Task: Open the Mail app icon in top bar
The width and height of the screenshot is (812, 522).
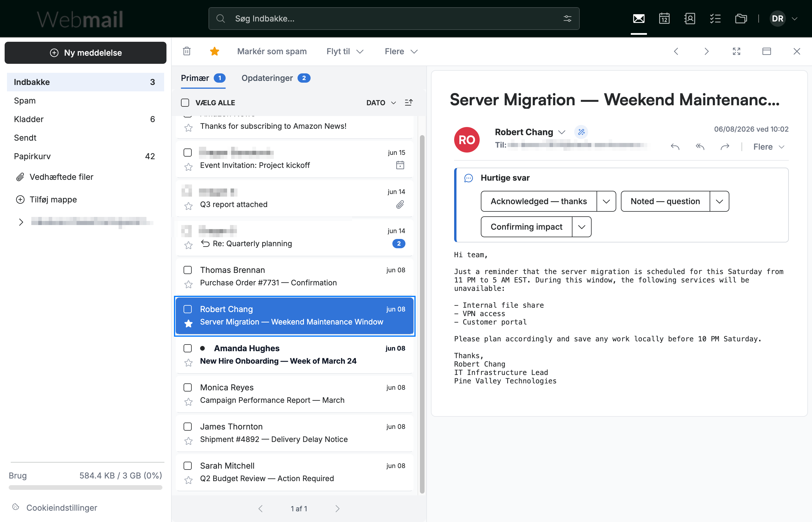Action: 639,19
